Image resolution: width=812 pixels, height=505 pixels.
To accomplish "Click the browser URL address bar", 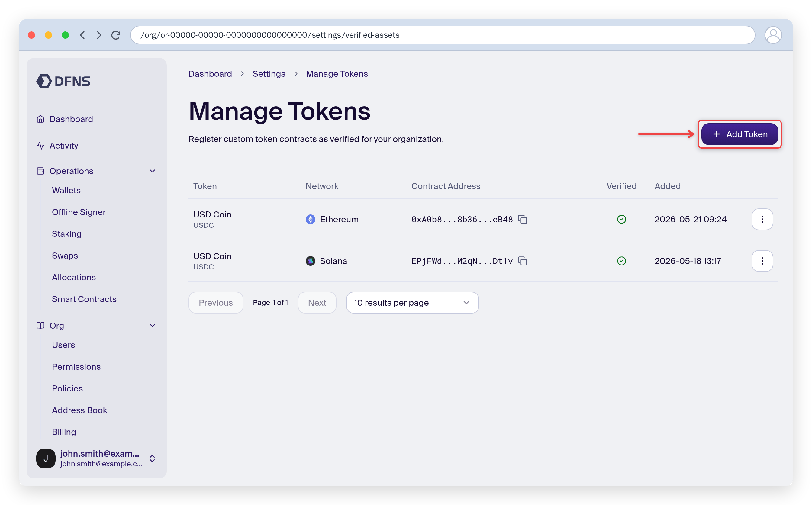I will click(x=443, y=35).
